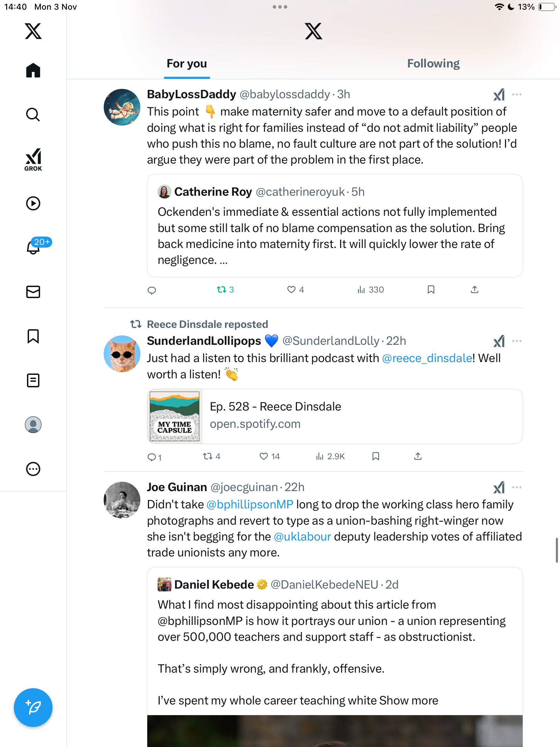Open the @reece_dinsdale mention link
This screenshot has height=747, width=560.
coord(427,358)
